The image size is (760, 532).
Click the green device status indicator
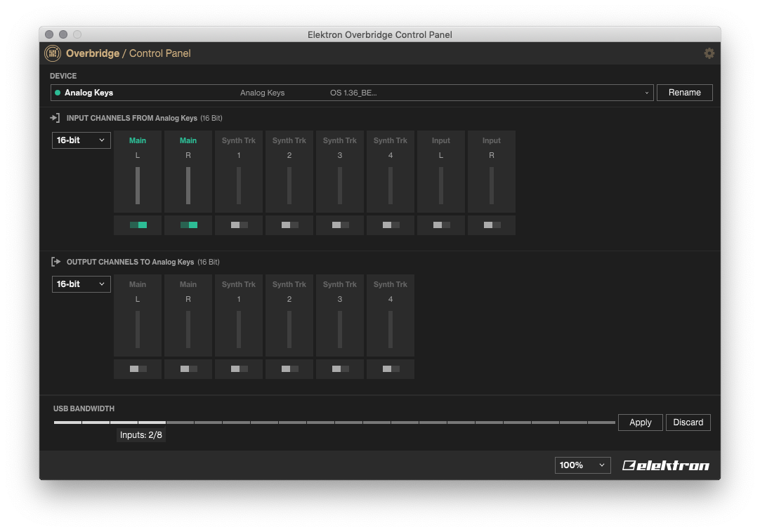coord(58,93)
